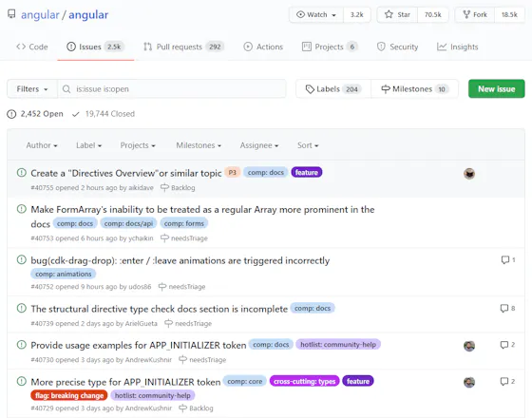Expand the Projects filter dropdown
532x418 pixels.
point(138,145)
